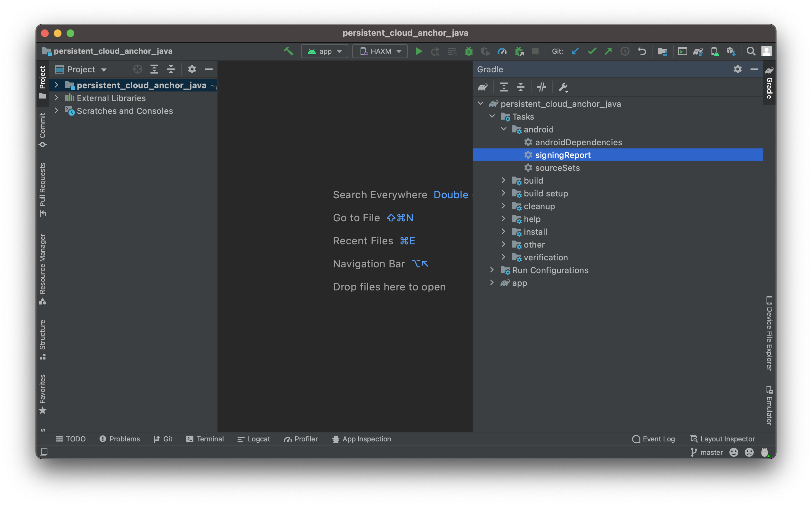This screenshot has width=812, height=506.
Task: Open the Logcat tool tab
Action: pos(254,439)
